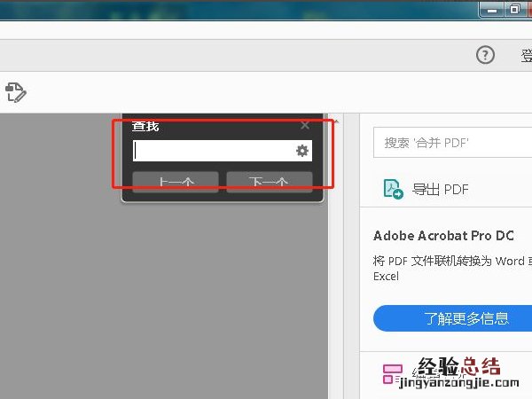Focus the 搜索 '合并 PDF' search box

point(452,143)
